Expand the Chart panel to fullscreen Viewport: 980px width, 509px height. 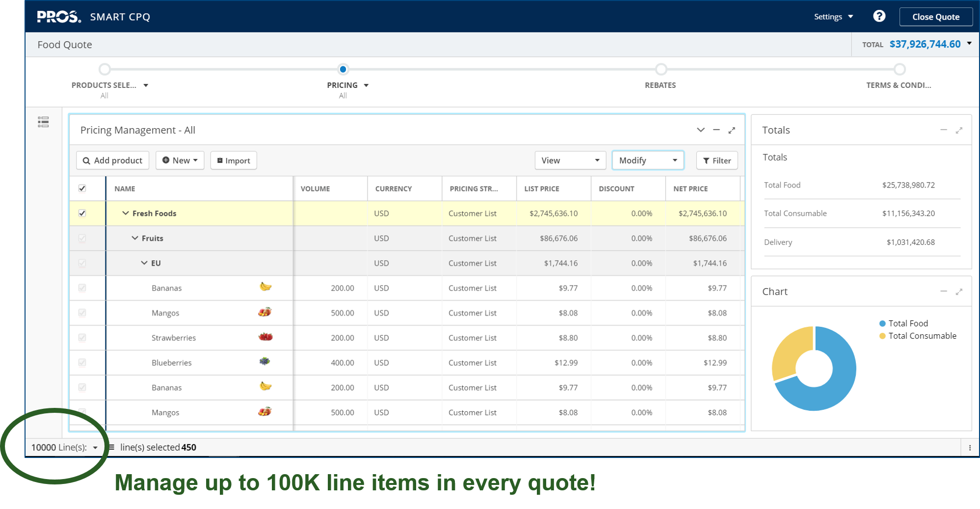959,292
